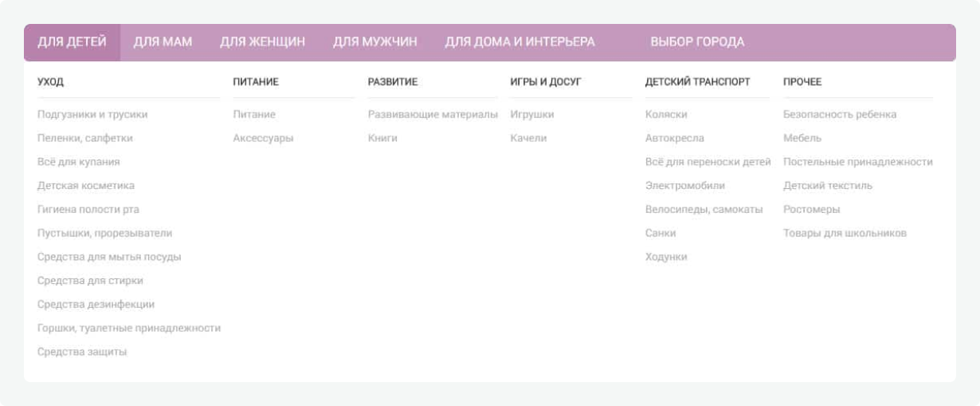The width and height of the screenshot is (980, 406).
Task: Select Развивающие материалы category
Action: 433,115
